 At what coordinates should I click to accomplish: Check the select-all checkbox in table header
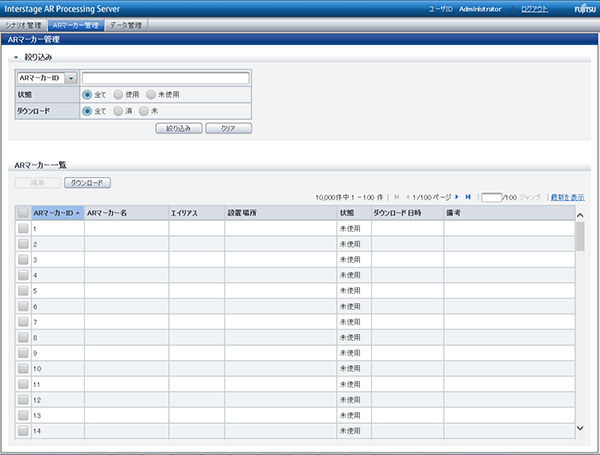tap(23, 213)
